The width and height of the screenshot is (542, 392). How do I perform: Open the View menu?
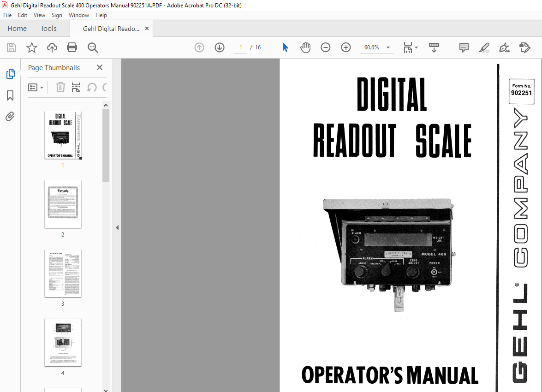39,15
